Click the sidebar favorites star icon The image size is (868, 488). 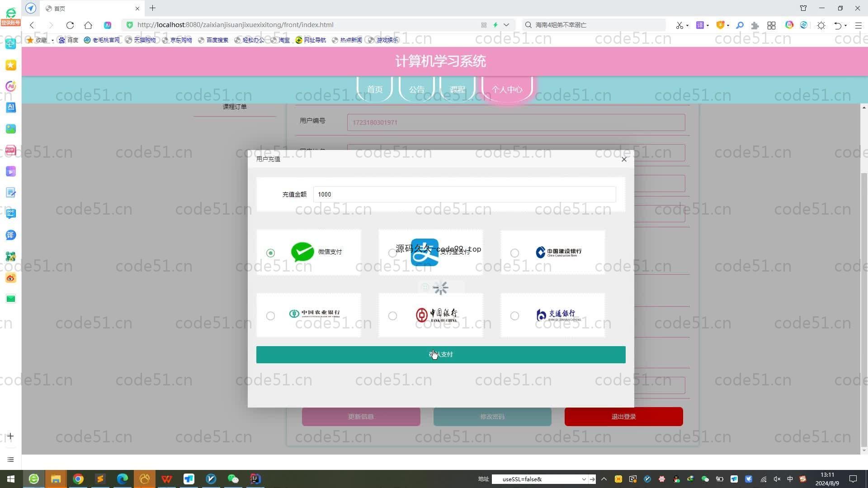[x=11, y=65]
